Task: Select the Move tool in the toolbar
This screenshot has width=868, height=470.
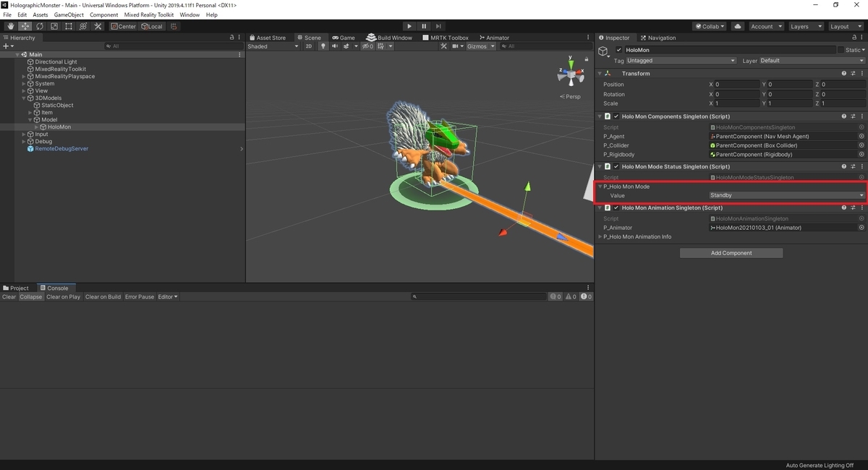Action: pos(25,26)
